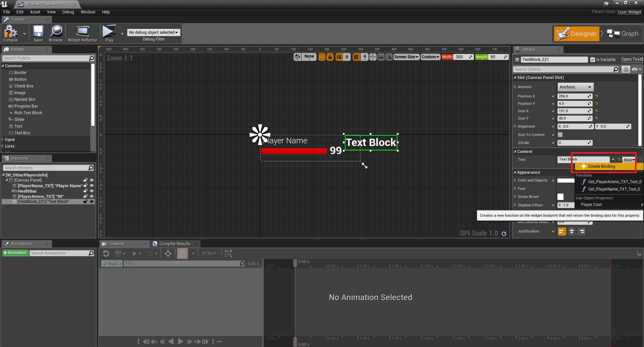This screenshot has width=644, height=347.
Task: Switch to the Compiler Results tab
Action: [x=174, y=244]
